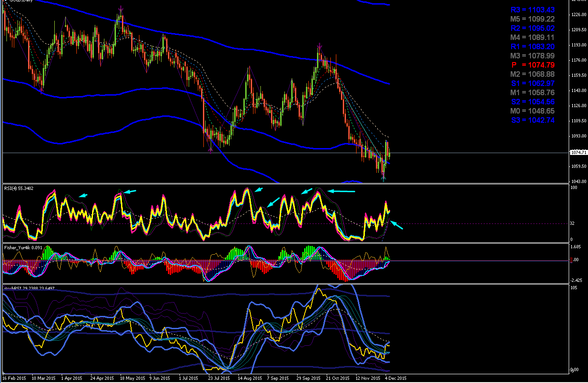Click the 29 Sep 2015 date label
Viewport: 588px width, 383px height.
308,378
